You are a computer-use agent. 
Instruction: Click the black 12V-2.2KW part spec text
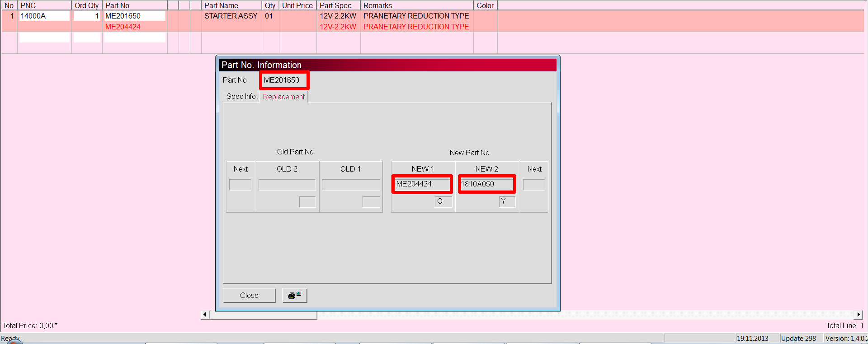tap(338, 16)
